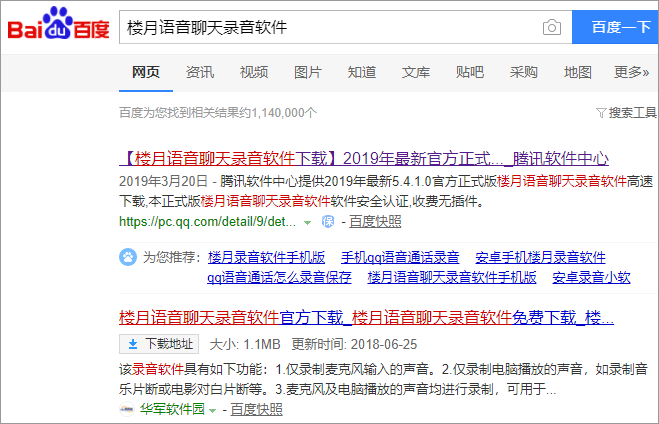Go to the 文库 tab
Viewport: 659px width, 424px height.
tap(416, 72)
